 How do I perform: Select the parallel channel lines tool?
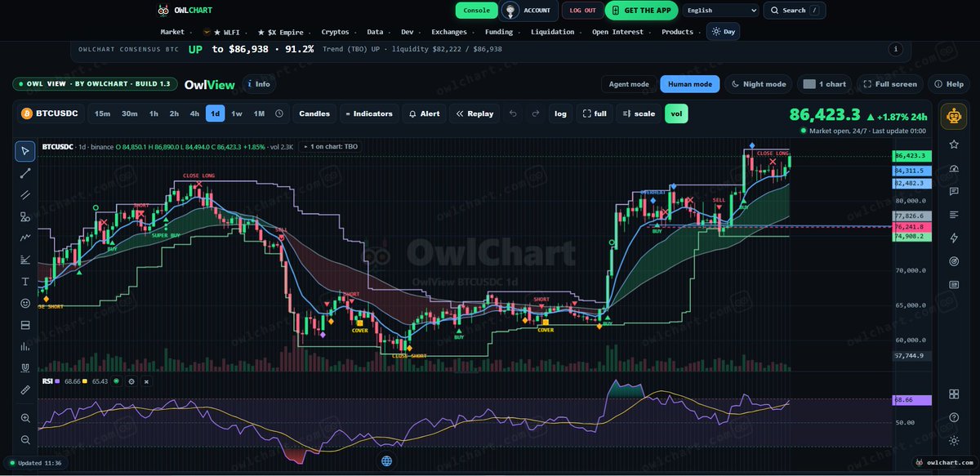[x=24, y=195]
